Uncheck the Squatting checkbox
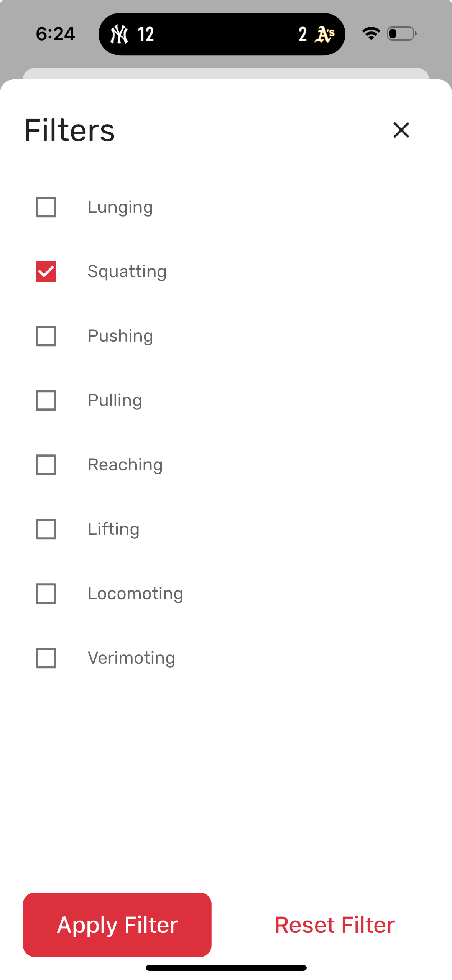Image resolution: width=452 pixels, height=980 pixels. (46, 271)
